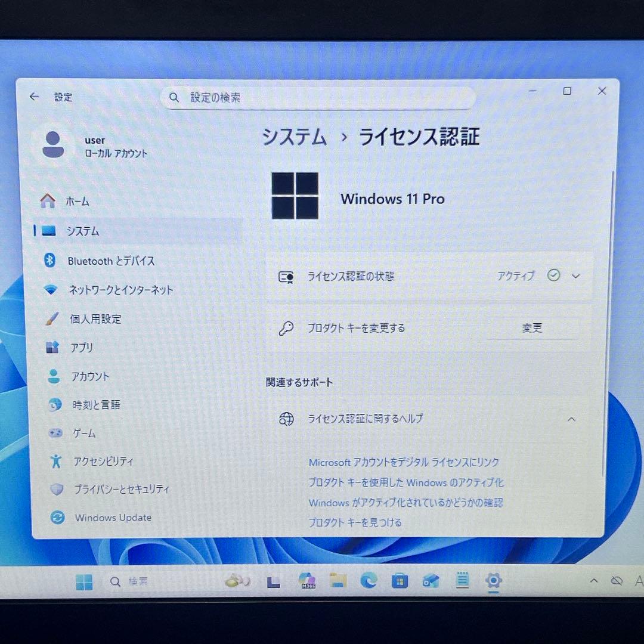Go back with the arrow button in Settings

(x=35, y=97)
